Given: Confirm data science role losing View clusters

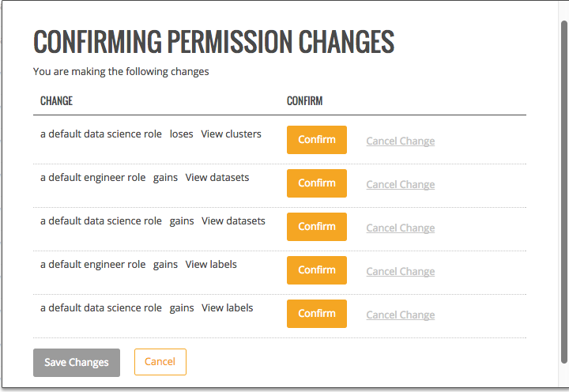Looking at the screenshot, I should [316, 140].
